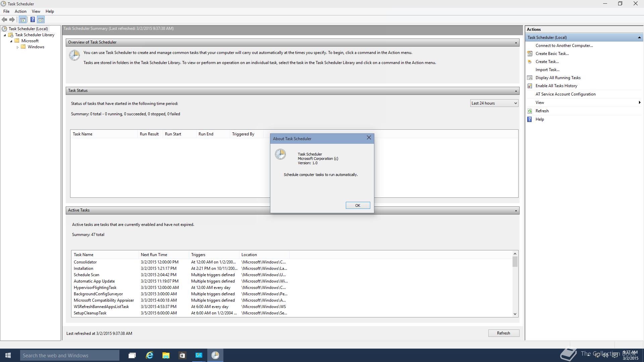Click Enable All Tasks History icon
Viewport: 644px width, 362px height.
pos(530,86)
